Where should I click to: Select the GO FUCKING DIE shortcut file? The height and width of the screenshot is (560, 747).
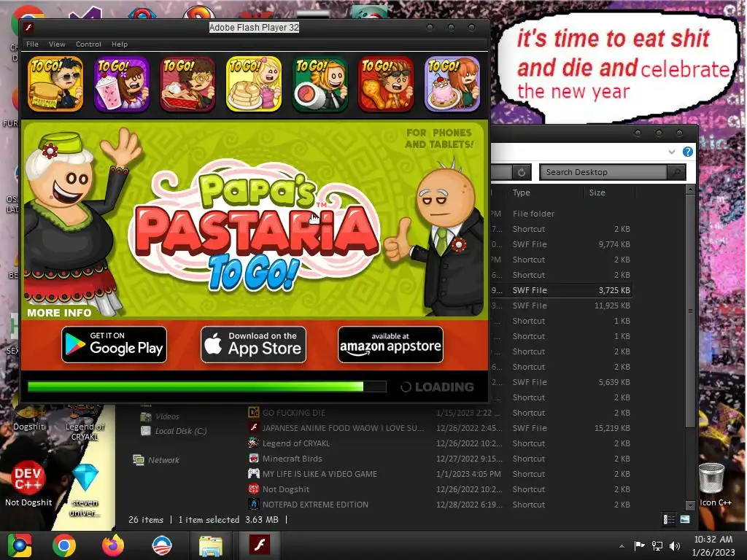coord(441,413)
